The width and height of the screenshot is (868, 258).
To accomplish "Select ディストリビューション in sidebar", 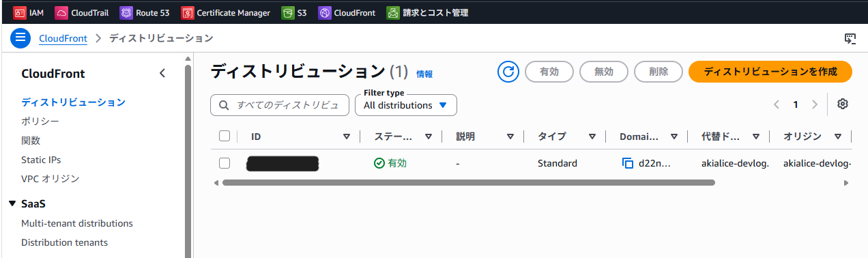I will pyautogui.click(x=73, y=102).
